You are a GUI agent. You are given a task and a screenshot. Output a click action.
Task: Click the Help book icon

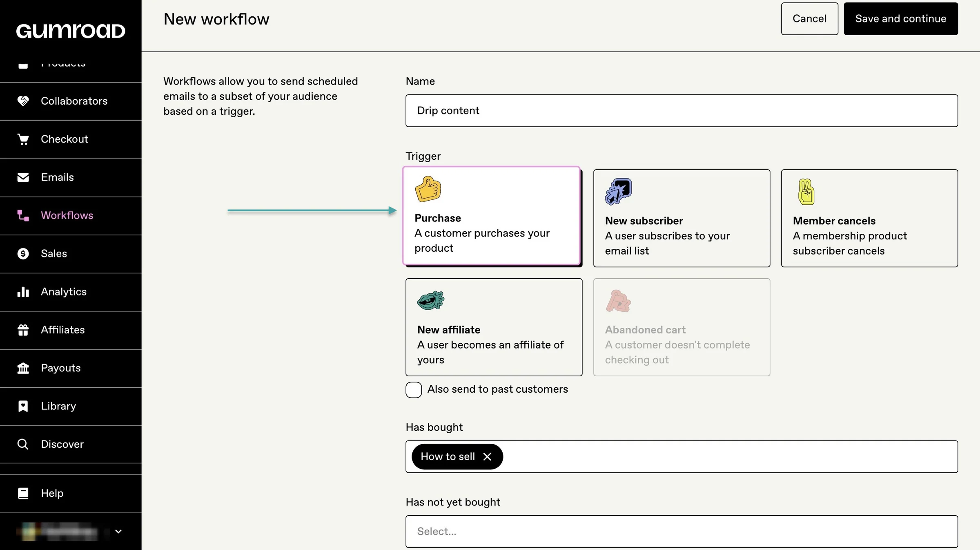pyautogui.click(x=23, y=493)
